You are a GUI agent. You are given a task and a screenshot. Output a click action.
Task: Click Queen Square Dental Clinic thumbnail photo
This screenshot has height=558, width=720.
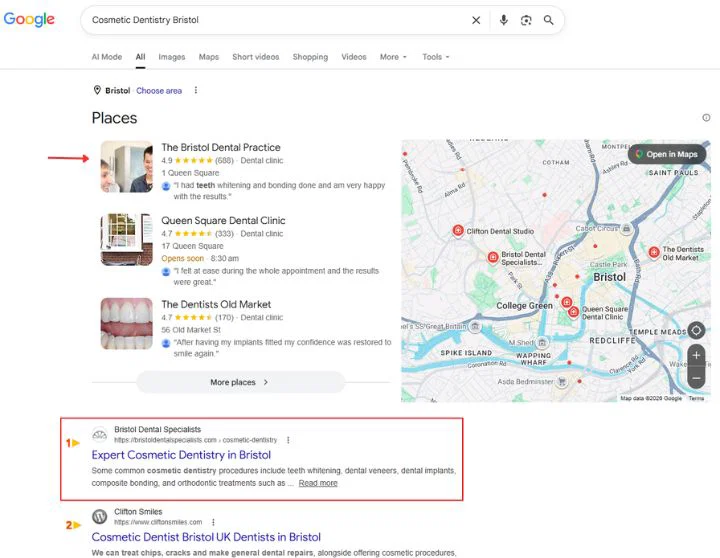[x=127, y=240]
